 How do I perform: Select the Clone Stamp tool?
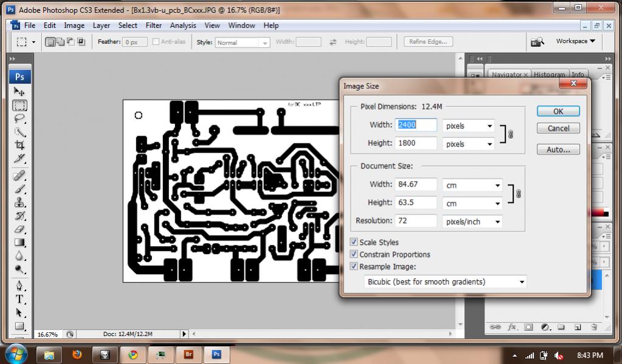[x=19, y=202]
